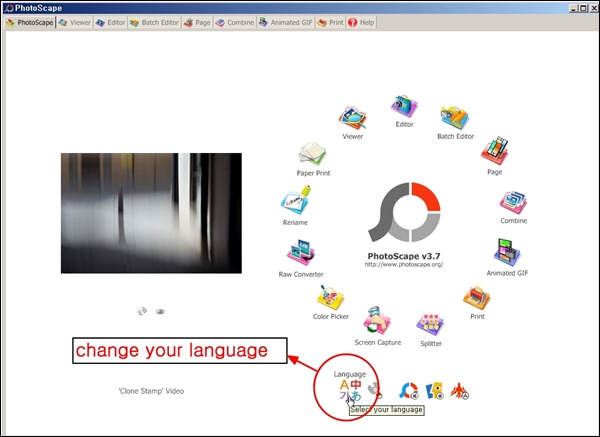
Task: Launch the Rename tool icon
Action: click(295, 200)
